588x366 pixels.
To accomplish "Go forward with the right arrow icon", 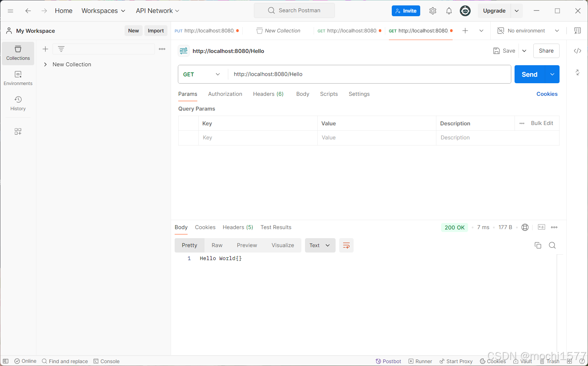I will 44,11.
